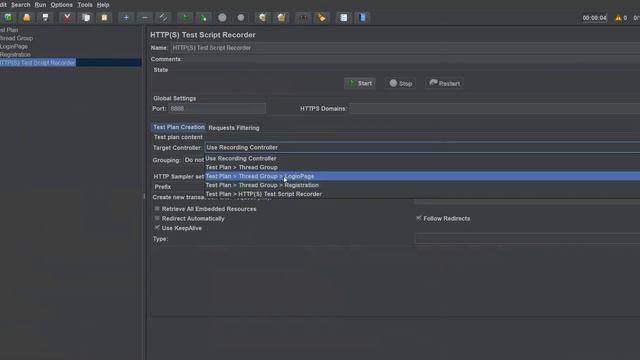This screenshot has width=640, height=360.
Task: Click the Shutdown circle toolbar icon
Action: click(x=241, y=18)
